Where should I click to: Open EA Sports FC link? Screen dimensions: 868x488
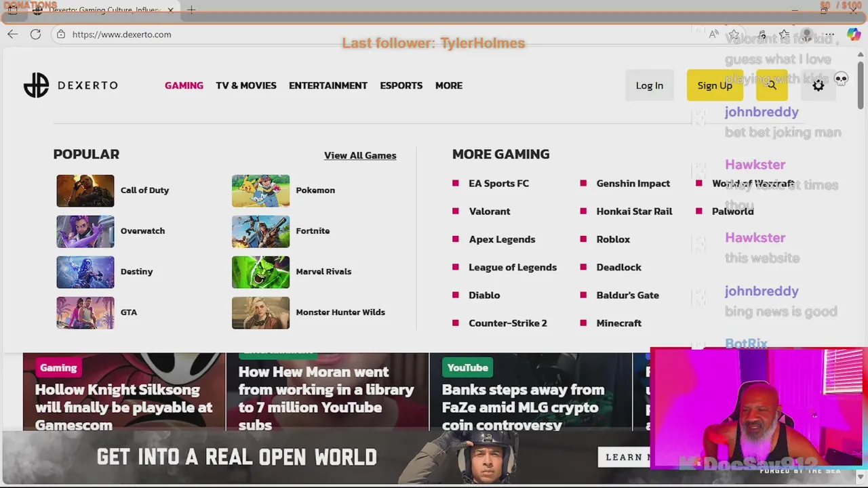pos(498,183)
